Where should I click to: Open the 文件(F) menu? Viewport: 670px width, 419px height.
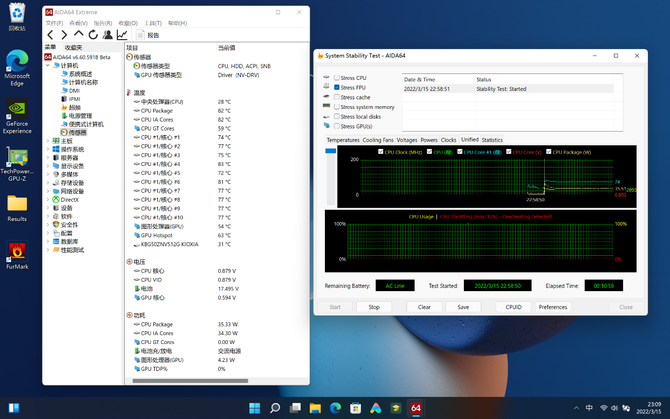(x=54, y=22)
